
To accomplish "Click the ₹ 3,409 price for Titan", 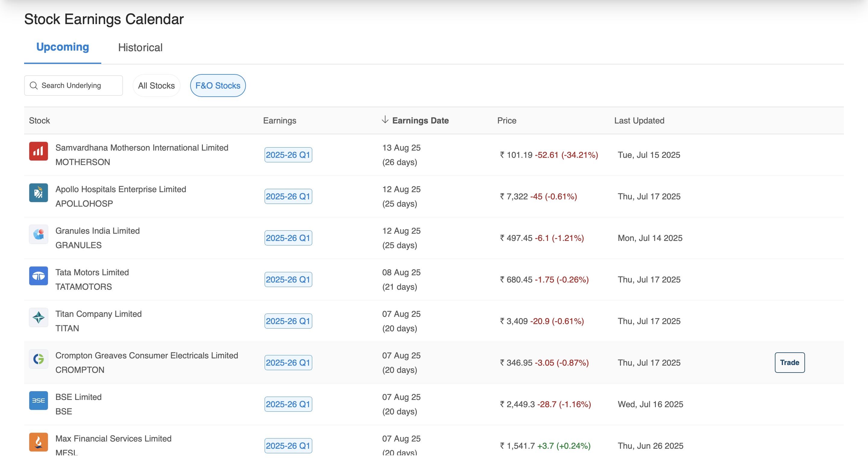I will [x=514, y=321].
